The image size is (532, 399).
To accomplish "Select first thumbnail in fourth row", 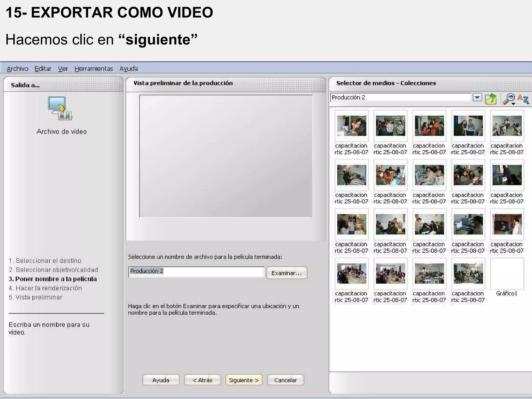I will pyautogui.click(x=351, y=274).
